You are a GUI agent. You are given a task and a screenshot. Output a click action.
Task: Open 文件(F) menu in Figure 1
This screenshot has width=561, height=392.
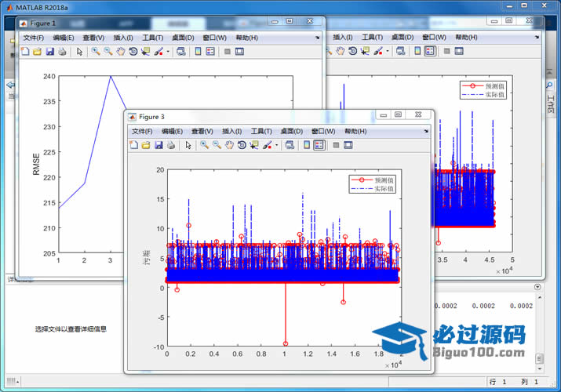33,38
